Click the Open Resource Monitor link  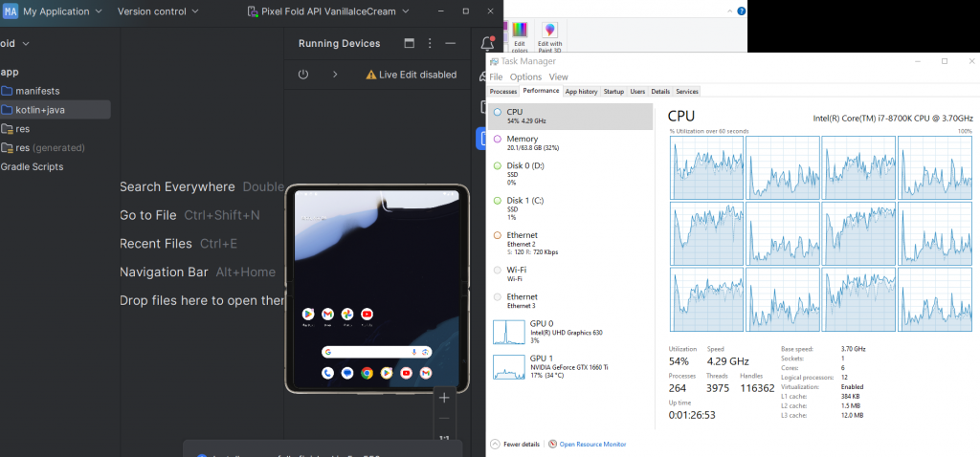(x=592, y=444)
